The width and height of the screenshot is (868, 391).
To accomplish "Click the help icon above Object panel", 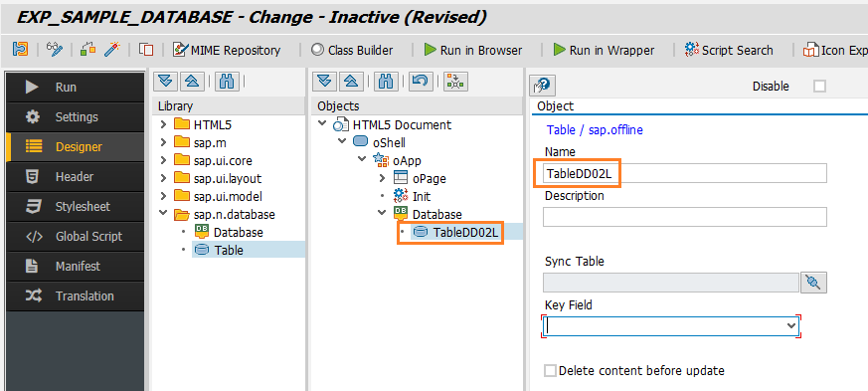I will coord(543,86).
